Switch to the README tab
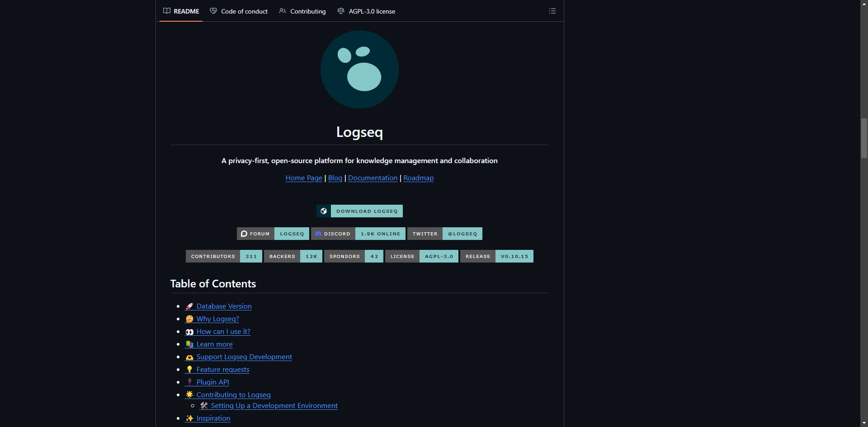Screen dimensions: 868x427 (181, 11)
